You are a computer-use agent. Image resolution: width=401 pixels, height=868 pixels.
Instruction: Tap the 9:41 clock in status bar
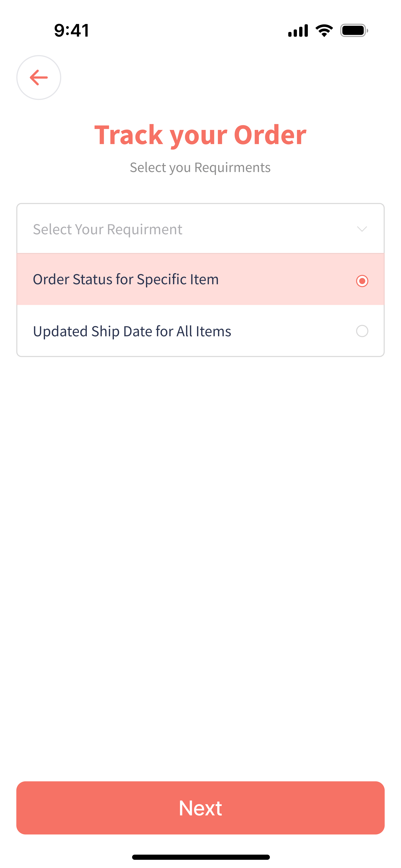click(72, 30)
